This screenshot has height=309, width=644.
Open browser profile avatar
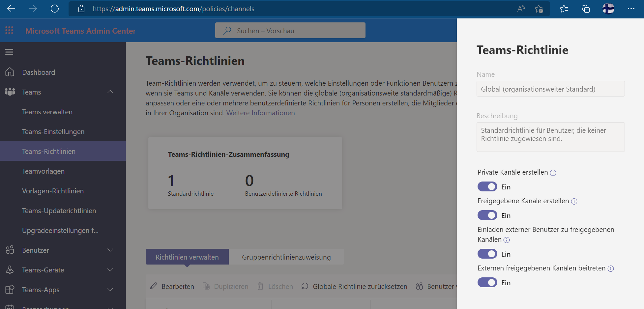click(x=608, y=9)
